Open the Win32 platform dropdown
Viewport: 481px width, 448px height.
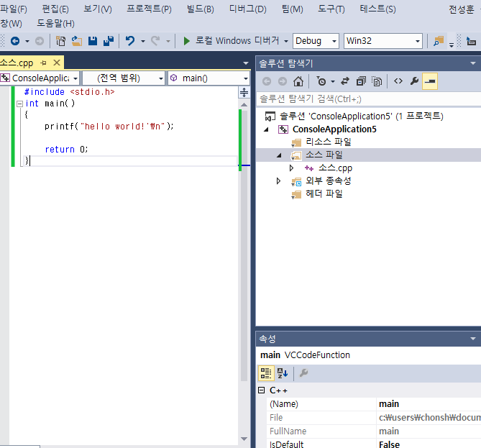pyautogui.click(x=382, y=41)
